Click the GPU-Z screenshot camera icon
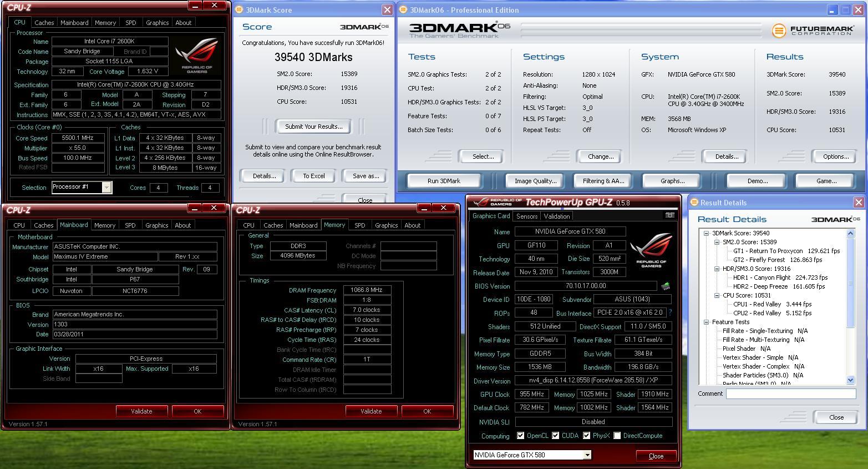The image size is (868, 469). click(x=669, y=215)
